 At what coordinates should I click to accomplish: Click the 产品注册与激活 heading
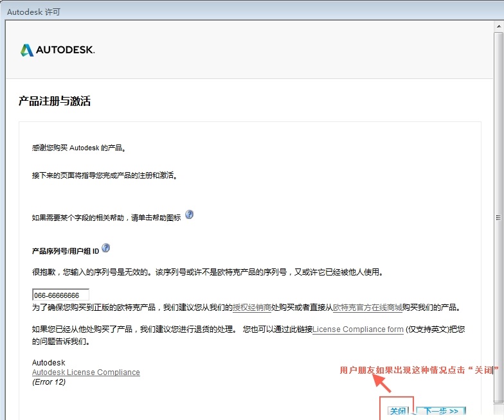tap(54, 101)
